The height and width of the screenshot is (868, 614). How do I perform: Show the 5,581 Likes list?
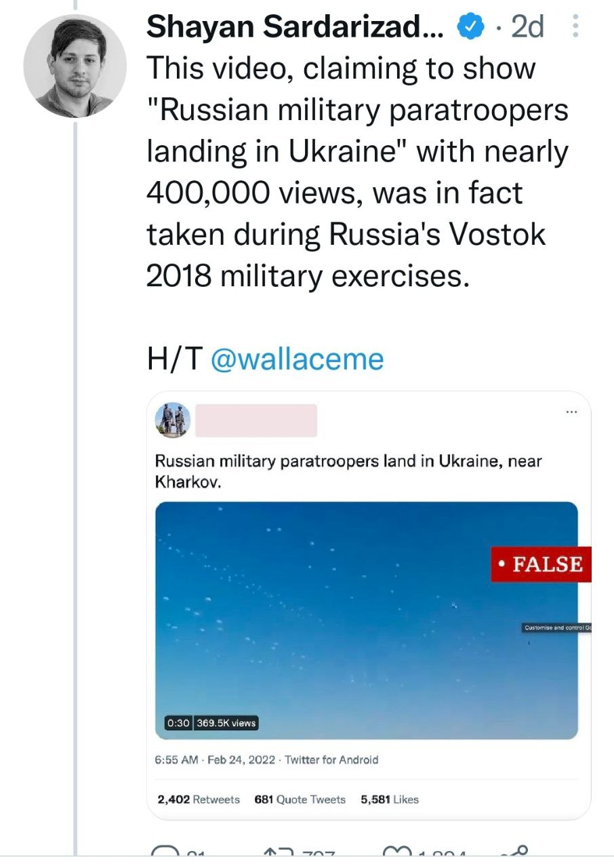click(x=390, y=800)
